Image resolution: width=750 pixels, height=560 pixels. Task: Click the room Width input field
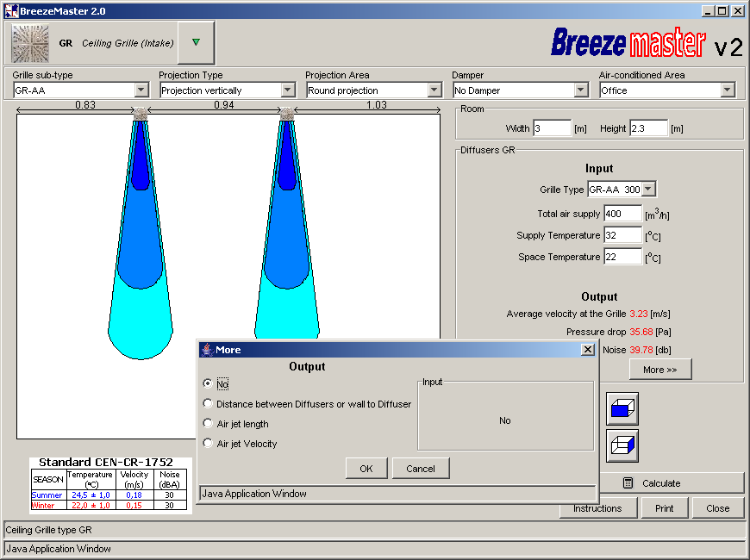[x=552, y=128]
